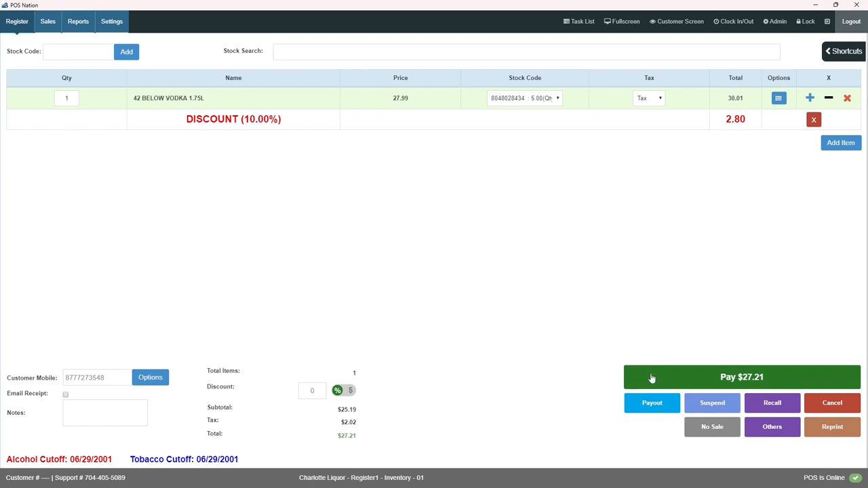This screenshot has width=868, height=488.
Task: Click the Pay $27.21 button
Action: 742,377
